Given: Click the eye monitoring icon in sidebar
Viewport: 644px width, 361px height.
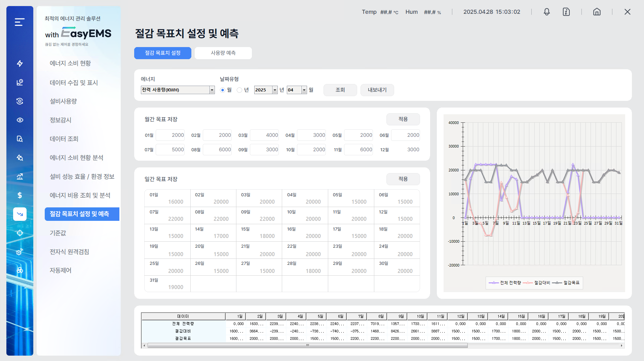Looking at the screenshot, I should point(20,120).
